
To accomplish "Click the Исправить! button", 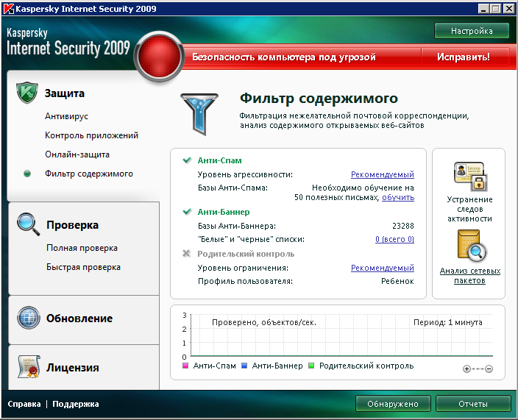I will pyautogui.click(x=464, y=57).
